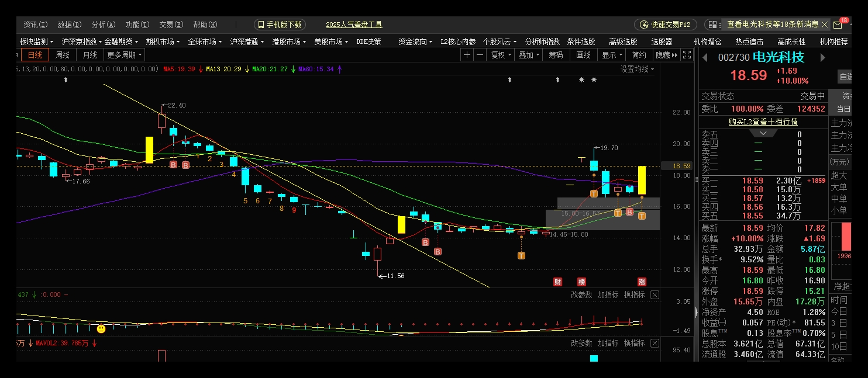Viewport: 868px width, 378px height.
Task: Open the 选股器 item
Action: [x=662, y=42]
